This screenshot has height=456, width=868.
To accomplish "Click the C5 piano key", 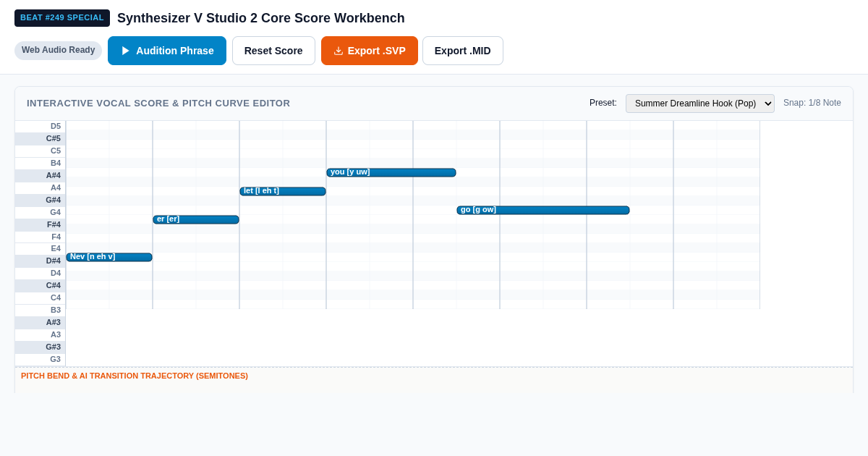I will click(x=41, y=151).
